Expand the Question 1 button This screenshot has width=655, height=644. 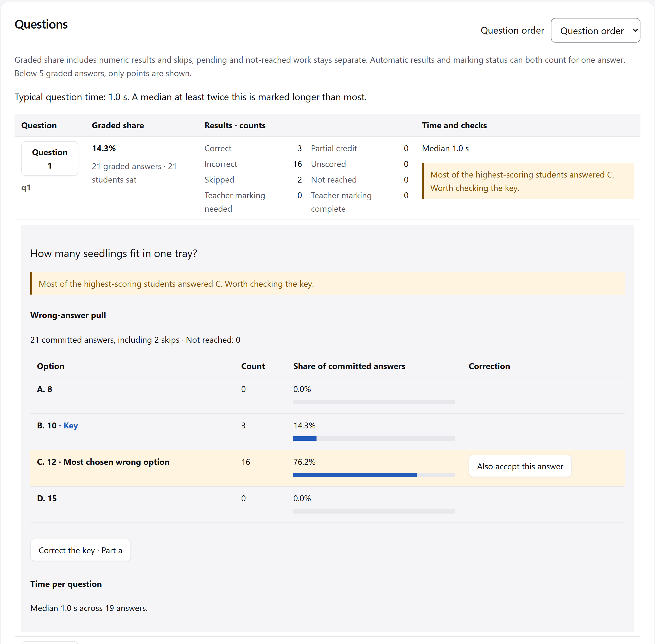click(x=50, y=159)
